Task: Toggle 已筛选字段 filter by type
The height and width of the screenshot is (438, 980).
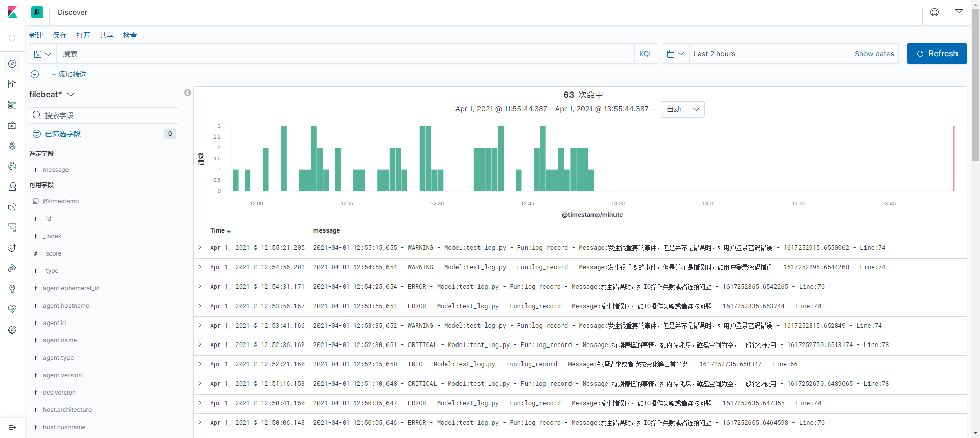Action: pyautogui.click(x=63, y=134)
